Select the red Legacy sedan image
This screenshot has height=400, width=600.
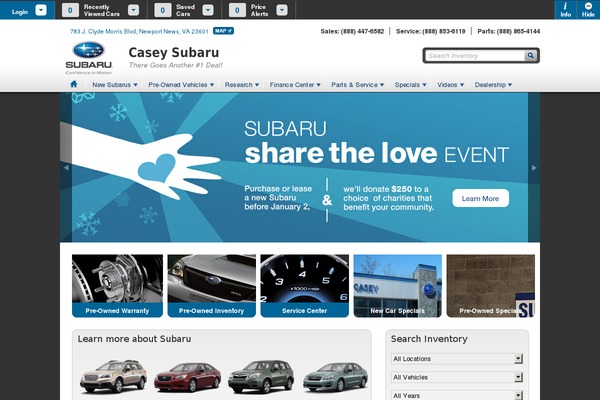pyautogui.click(x=188, y=377)
